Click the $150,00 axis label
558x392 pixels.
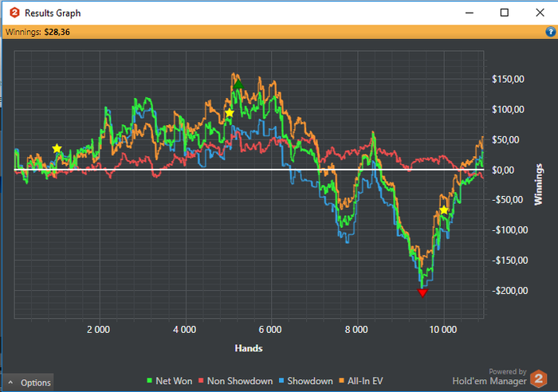pos(509,79)
